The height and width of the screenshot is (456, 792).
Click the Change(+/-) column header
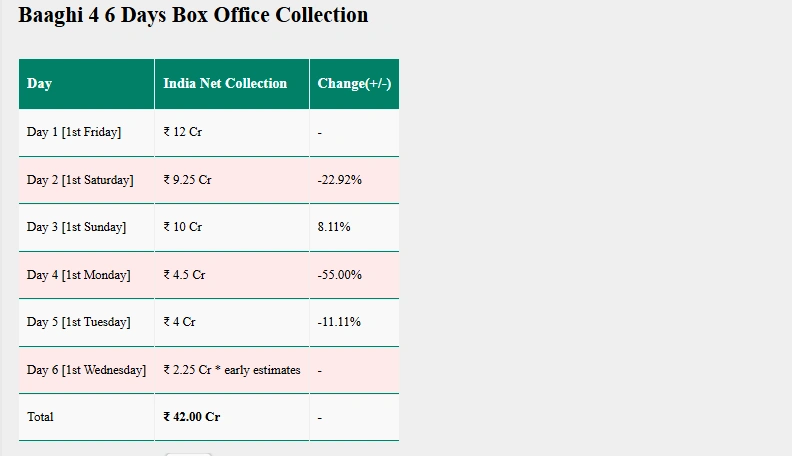[354, 83]
